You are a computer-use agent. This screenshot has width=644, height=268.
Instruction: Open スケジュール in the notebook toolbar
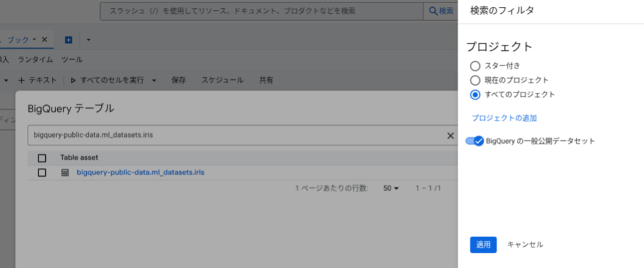point(222,80)
